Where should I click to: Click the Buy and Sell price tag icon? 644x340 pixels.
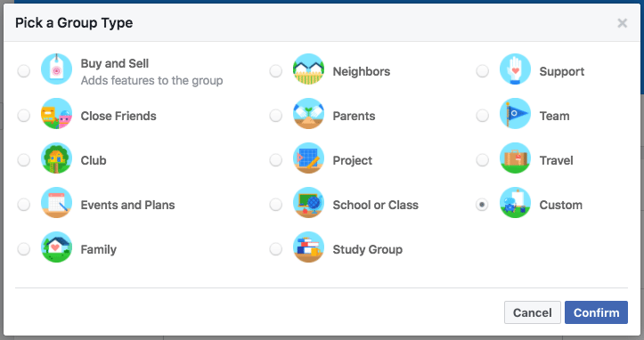(57, 69)
